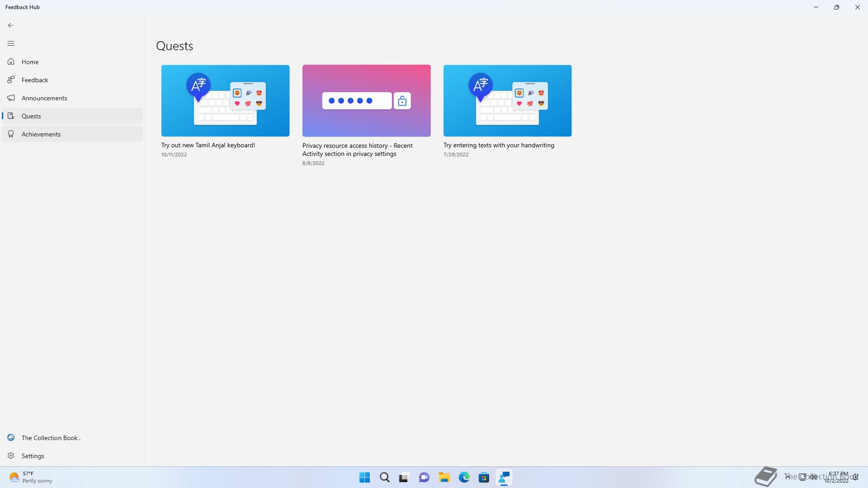
Task: Click 'Try entering texts with your handwriting' title
Action: [499, 145]
